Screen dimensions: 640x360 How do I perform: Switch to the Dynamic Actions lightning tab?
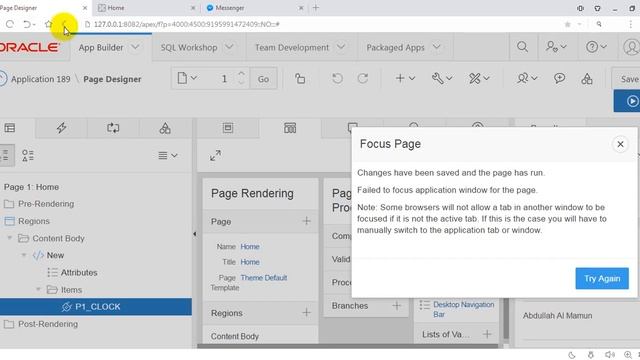[x=61, y=128]
